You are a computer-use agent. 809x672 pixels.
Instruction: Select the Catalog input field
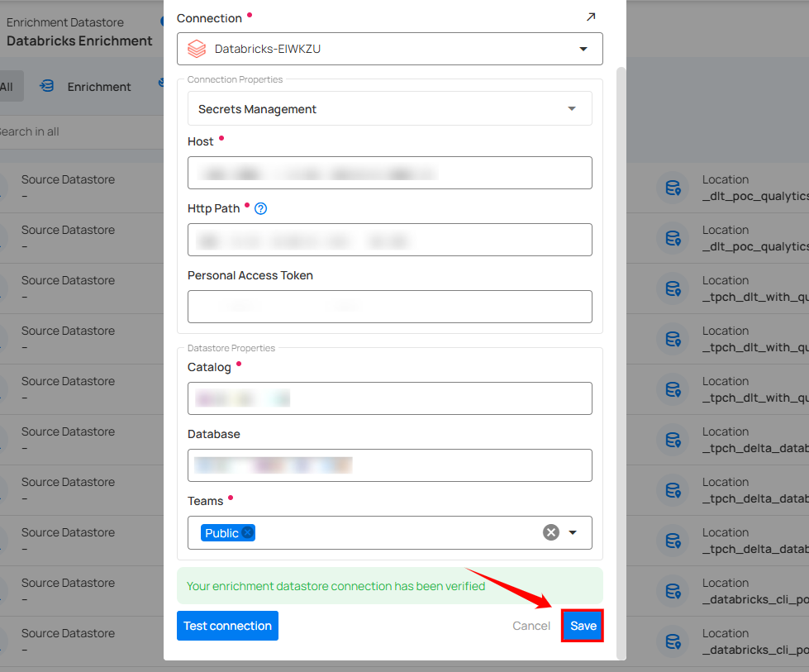pyautogui.click(x=389, y=398)
